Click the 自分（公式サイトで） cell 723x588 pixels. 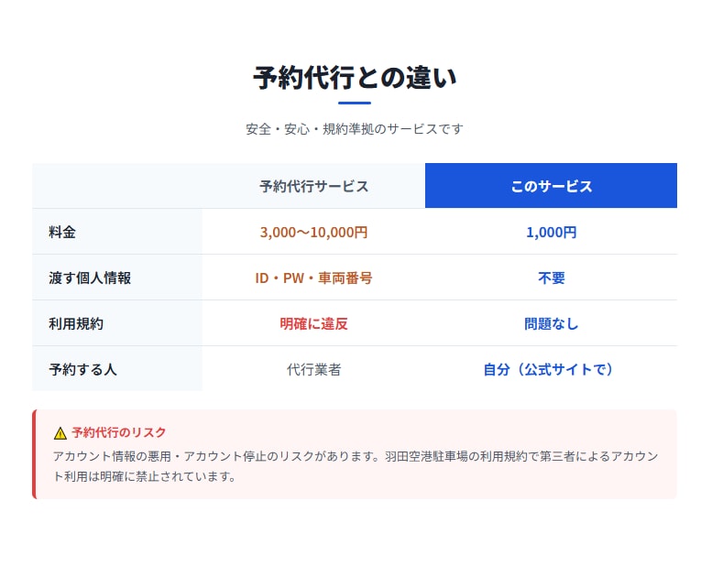(x=551, y=369)
